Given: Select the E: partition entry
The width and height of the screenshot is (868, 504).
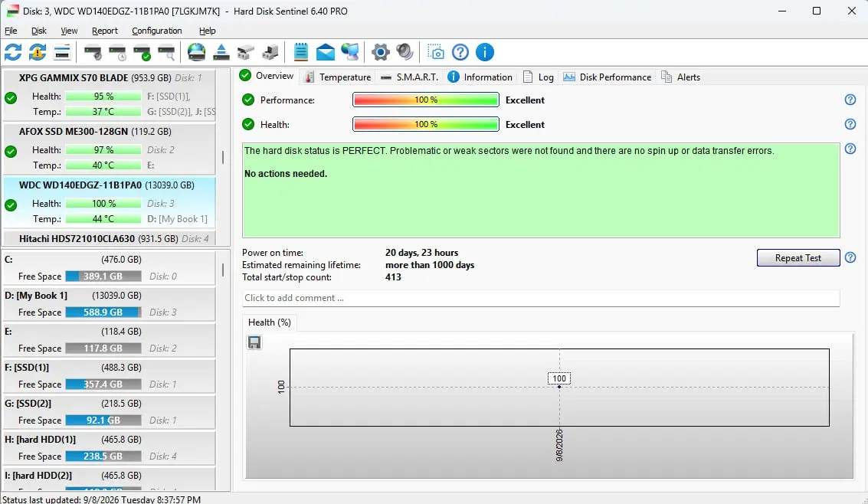Looking at the screenshot, I should click(109, 339).
